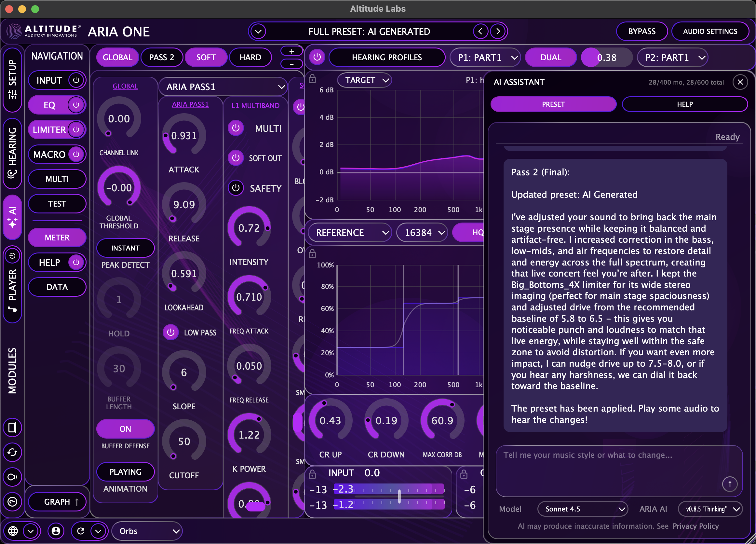The width and height of the screenshot is (756, 544).
Task: Switch to the HELP tab in AI Assistant
Action: [x=684, y=104]
